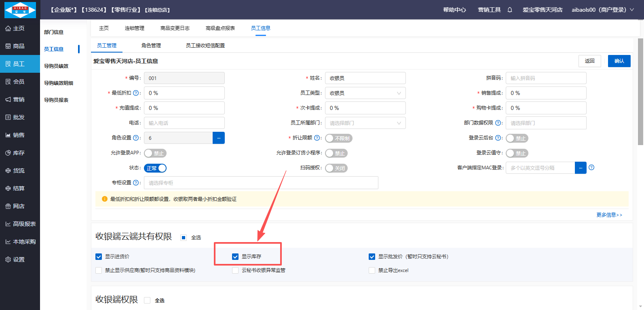
Task: Click the notification bell icon
Action: pyautogui.click(x=510, y=10)
